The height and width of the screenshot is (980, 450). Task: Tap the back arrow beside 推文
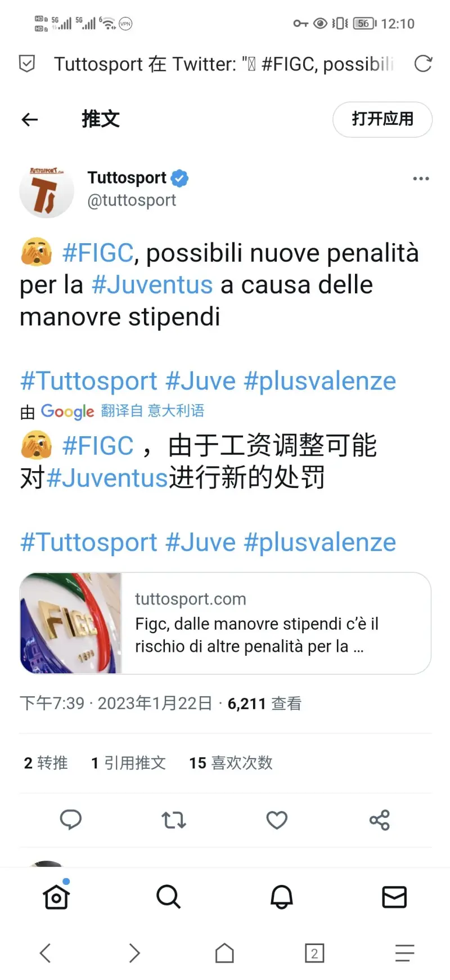tap(30, 119)
